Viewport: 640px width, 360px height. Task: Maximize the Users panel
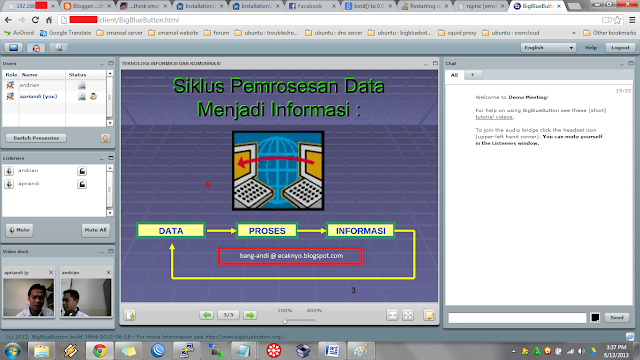coord(111,63)
